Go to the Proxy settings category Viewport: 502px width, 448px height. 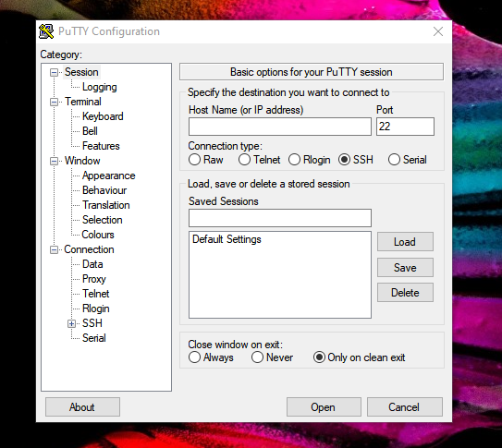pos(94,279)
